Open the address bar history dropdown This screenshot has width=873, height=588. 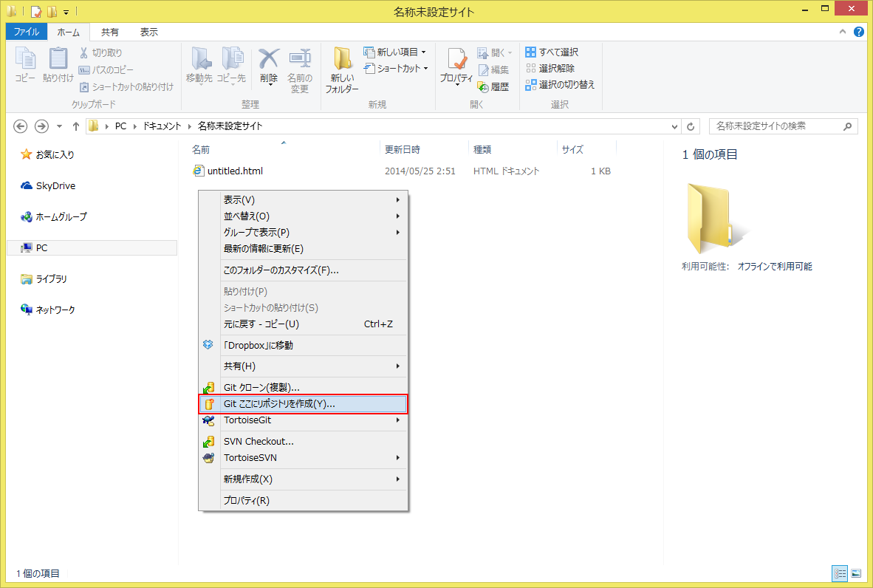(x=674, y=126)
